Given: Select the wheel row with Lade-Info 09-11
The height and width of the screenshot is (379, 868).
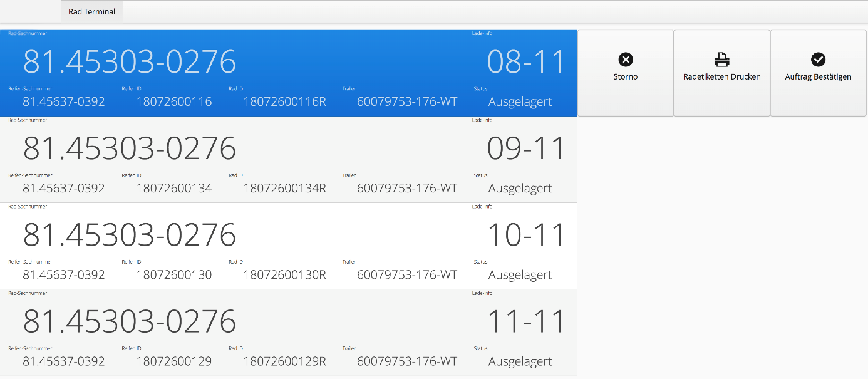Looking at the screenshot, I should point(288,149).
